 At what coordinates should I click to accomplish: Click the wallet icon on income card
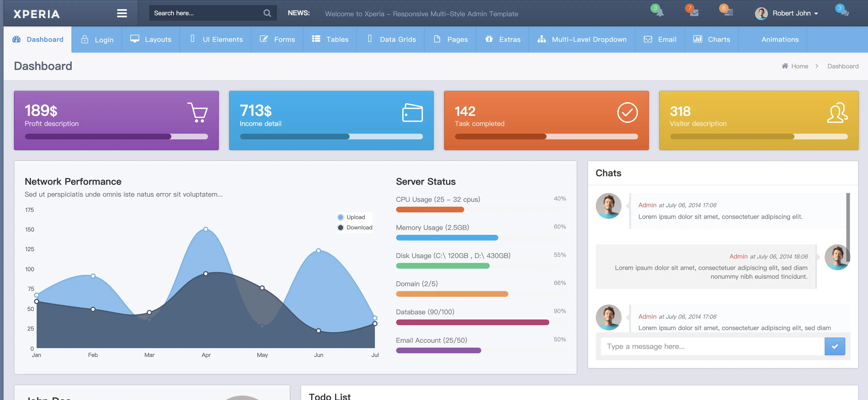[412, 113]
